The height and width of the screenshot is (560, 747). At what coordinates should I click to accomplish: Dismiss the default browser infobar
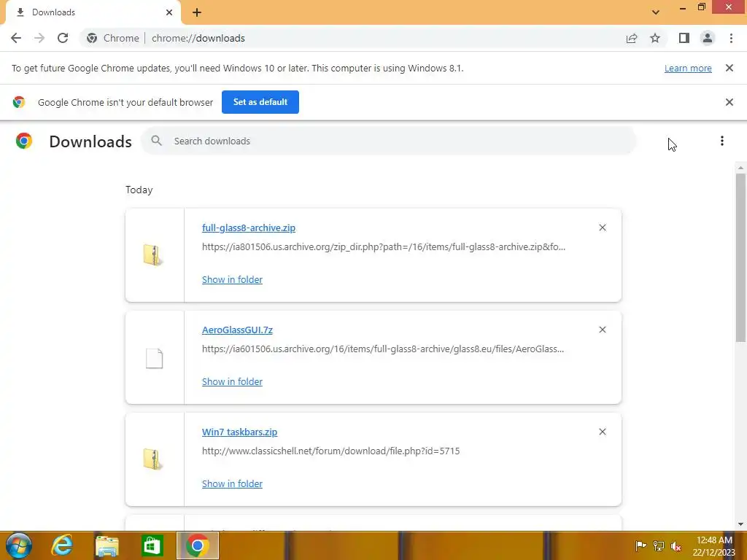[729, 102]
